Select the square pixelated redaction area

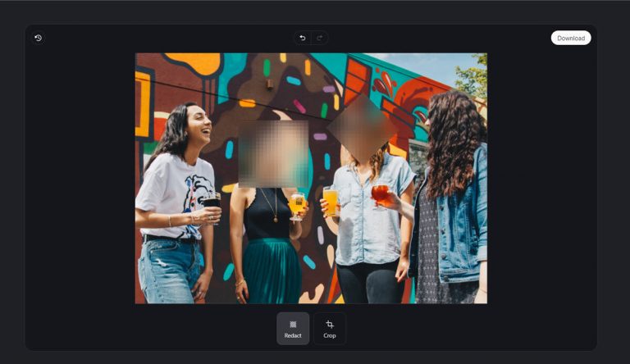(273, 153)
